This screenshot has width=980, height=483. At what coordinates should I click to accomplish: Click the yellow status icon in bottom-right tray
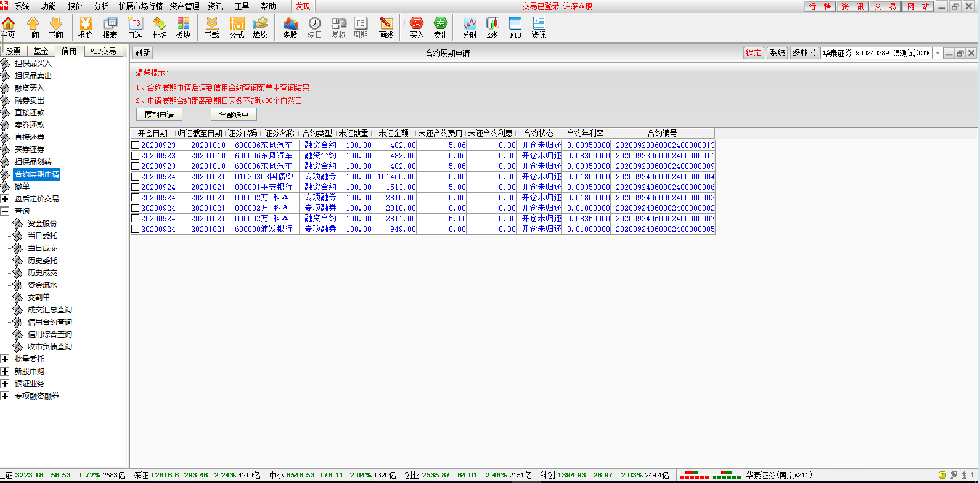(942, 475)
